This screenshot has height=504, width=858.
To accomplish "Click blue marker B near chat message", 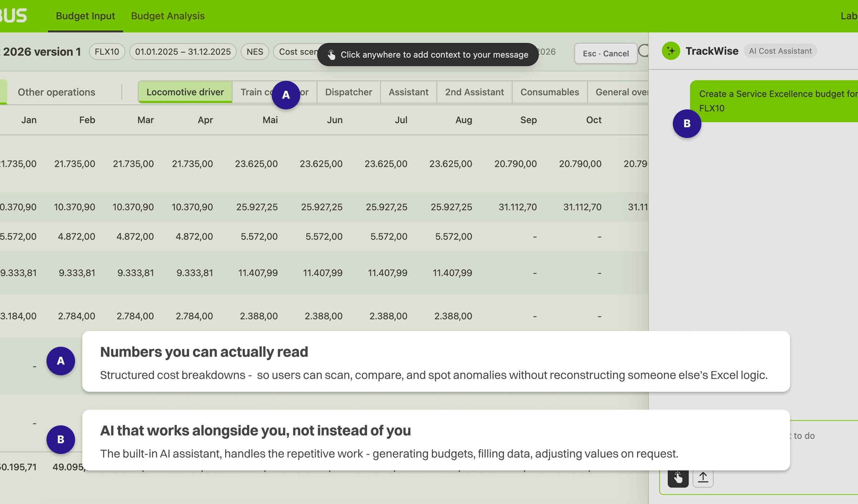I will 687,123.
